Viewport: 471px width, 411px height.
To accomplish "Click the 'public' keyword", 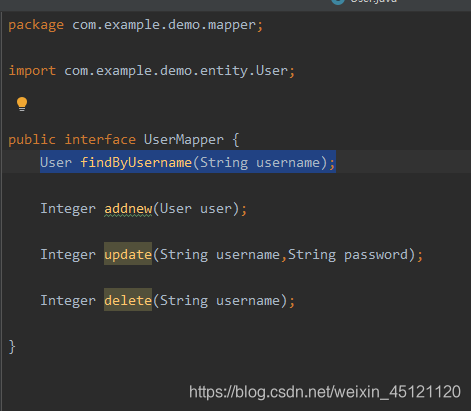I will pyautogui.click(x=32, y=140).
